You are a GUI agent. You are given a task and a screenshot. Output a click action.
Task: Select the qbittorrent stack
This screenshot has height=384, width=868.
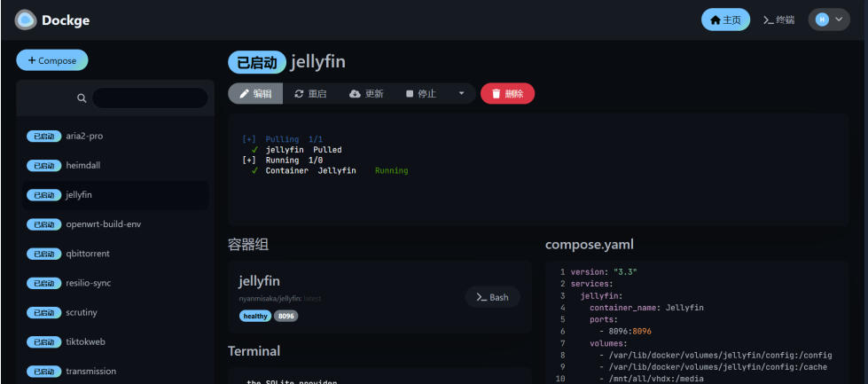tap(115, 254)
